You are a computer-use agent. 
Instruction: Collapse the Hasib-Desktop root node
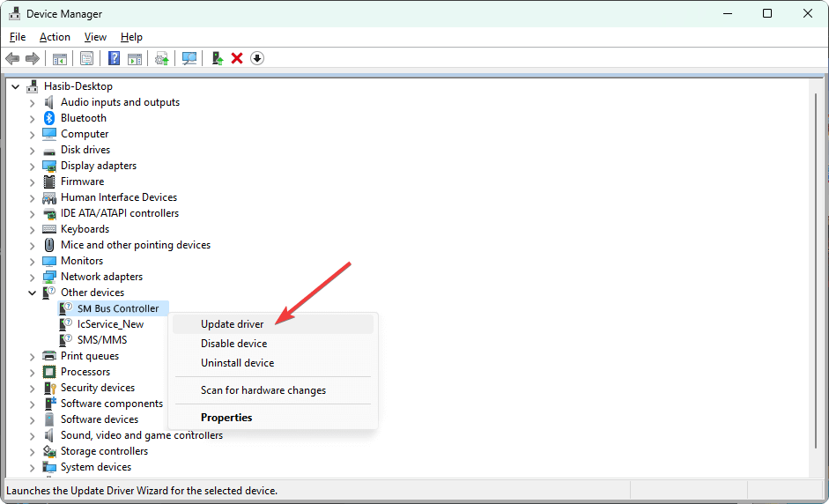pos(15,86)
